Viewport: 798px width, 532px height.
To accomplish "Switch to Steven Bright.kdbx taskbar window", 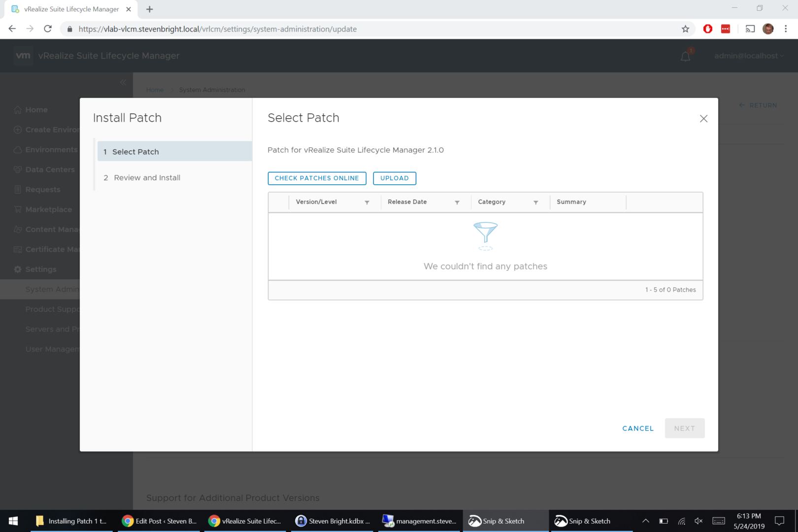I will click(x=333, y=521).
